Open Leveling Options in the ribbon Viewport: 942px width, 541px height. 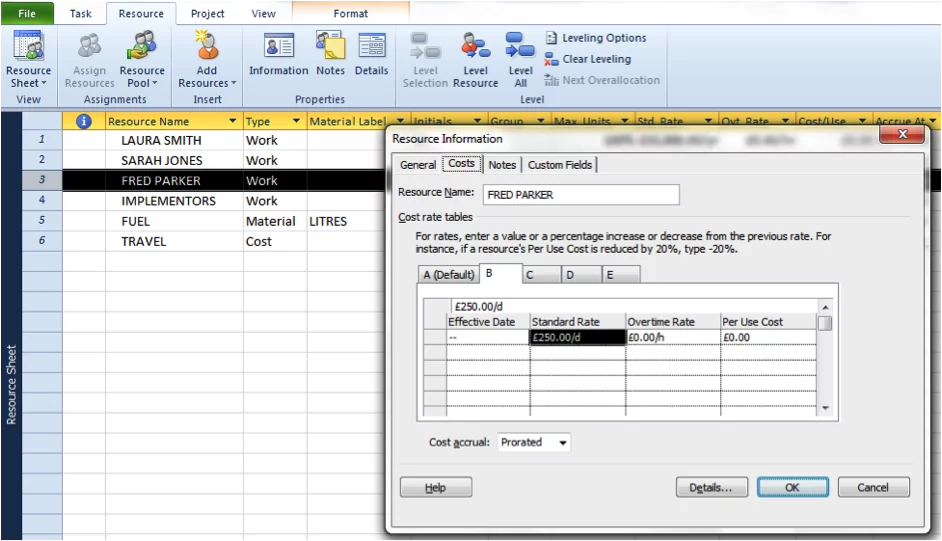coord(595,38)
